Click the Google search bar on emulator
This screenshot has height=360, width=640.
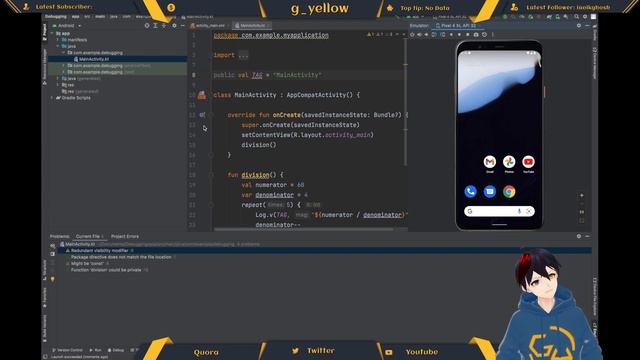click(x=499, y=211)
